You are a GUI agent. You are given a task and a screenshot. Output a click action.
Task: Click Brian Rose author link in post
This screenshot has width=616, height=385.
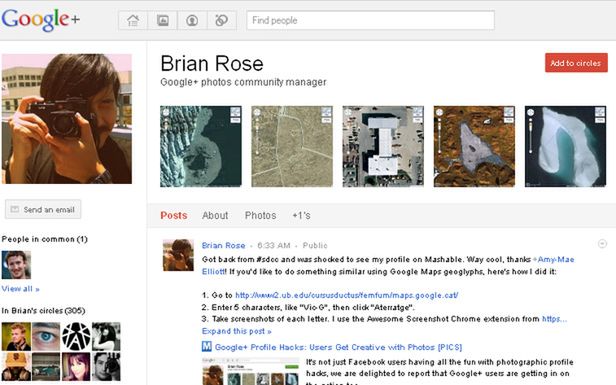(x=224, y=246)
